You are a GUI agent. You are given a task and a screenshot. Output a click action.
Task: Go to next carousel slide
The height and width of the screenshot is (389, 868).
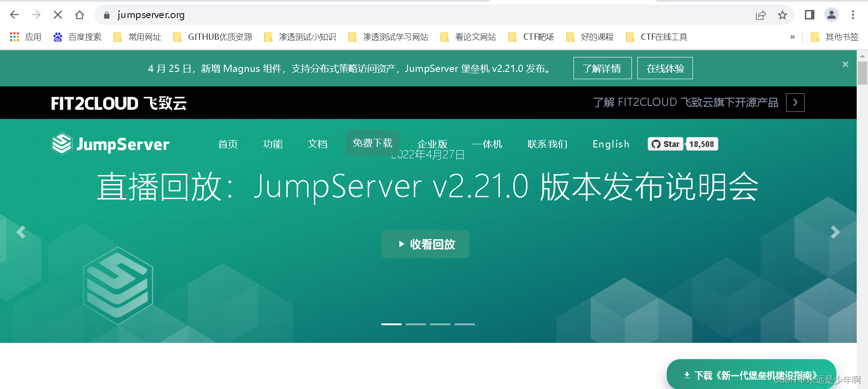click(x=835, y=232)
